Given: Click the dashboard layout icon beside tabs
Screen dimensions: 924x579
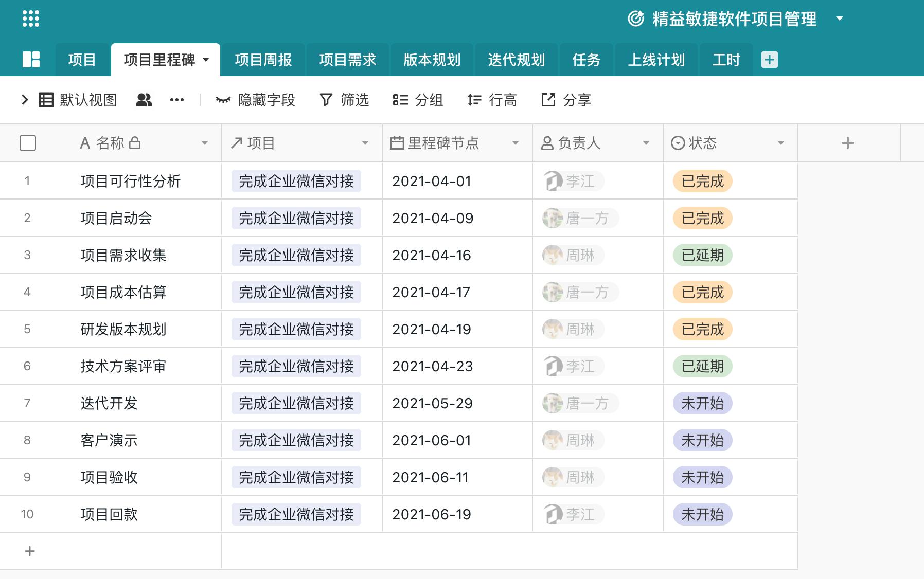Looking at the screenshot, I should [x=31, y=60].
